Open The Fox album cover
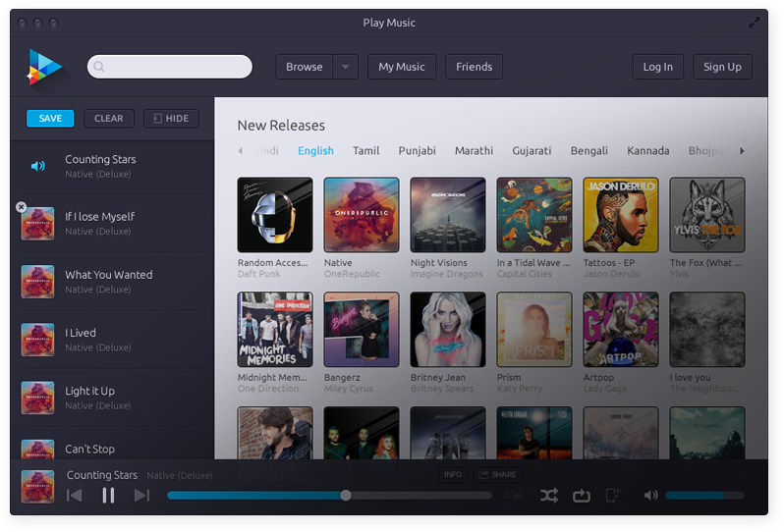 tap(707, 215)
